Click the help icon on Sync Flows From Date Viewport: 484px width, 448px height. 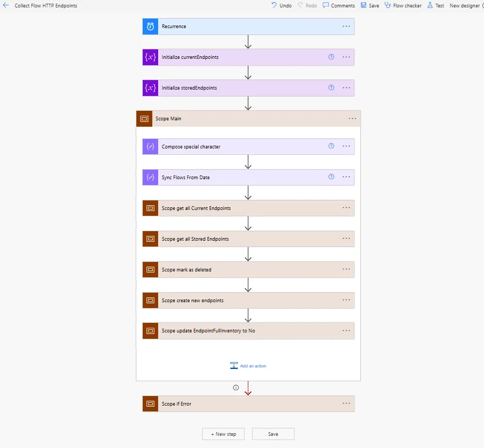pos(331,177)
